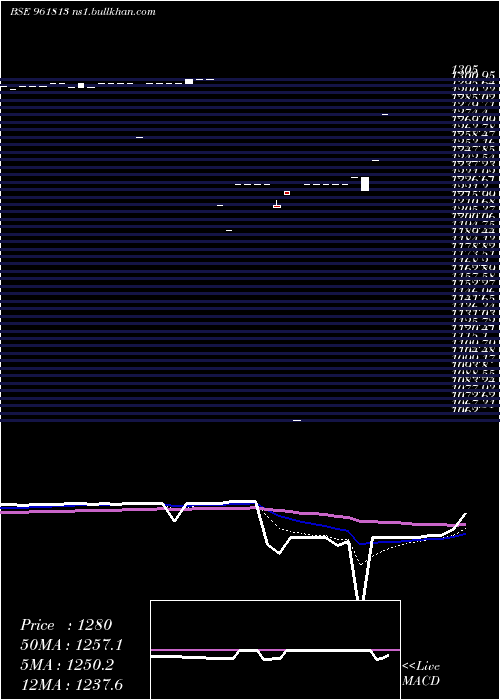Click the white candle at chart top center
This screenshot has height=700, width=500.
pyautogui.click(x=189, y=81)
